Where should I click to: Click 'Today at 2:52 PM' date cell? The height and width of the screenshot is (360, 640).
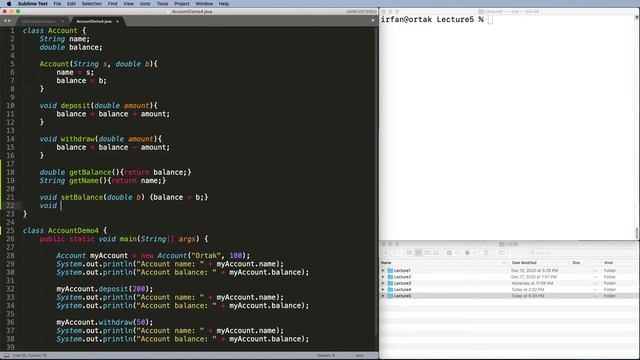pyautogui.click(x=527, y=289)
